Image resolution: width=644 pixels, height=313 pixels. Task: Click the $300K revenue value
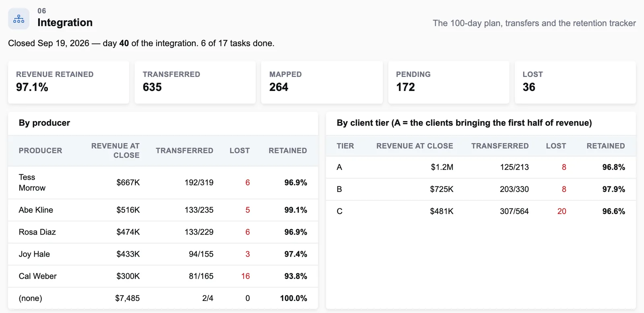coord(128,276)
